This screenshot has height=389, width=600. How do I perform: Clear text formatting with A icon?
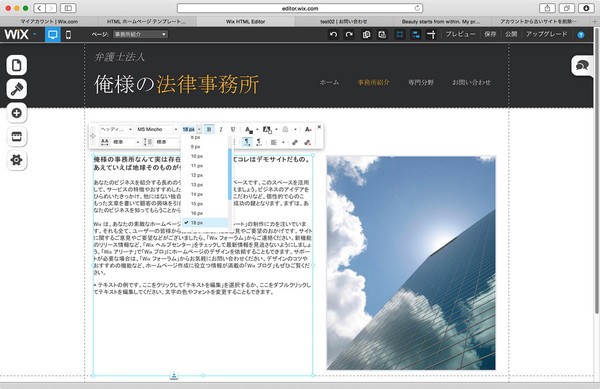(308, 130)
